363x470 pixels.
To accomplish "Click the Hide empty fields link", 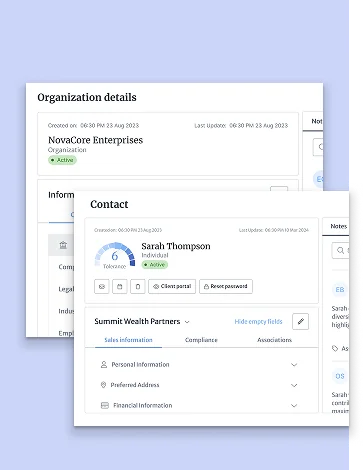I will click(x=258, y=322).
